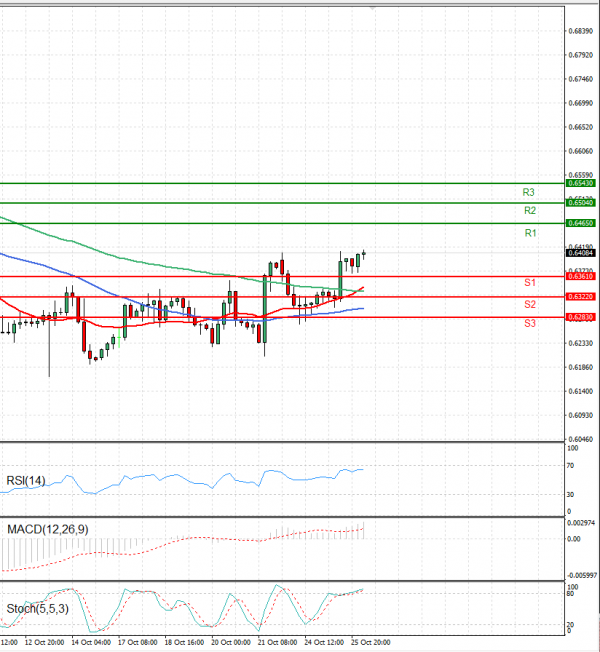Click the 0.65430 green price tag
This screenshot has width=600, height=652.
pyautogui.click(x=581, y=184)
